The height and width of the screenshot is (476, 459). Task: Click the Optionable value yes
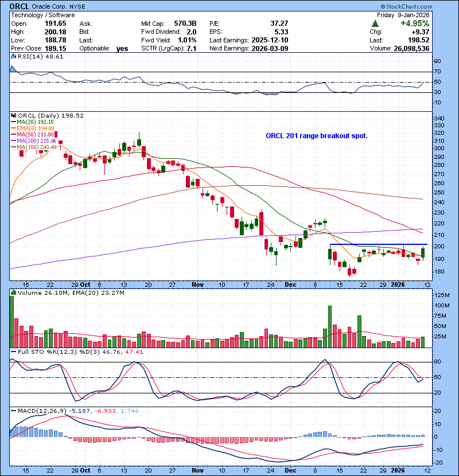click(x=122, y=49)
